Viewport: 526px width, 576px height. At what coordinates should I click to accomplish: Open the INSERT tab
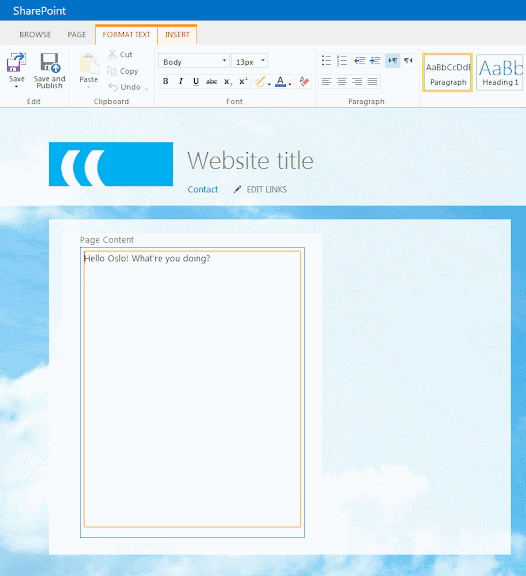[177, 35]
